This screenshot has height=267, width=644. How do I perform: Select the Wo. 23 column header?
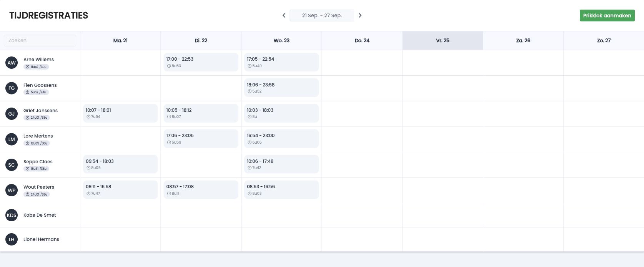[x=281, y=41]
